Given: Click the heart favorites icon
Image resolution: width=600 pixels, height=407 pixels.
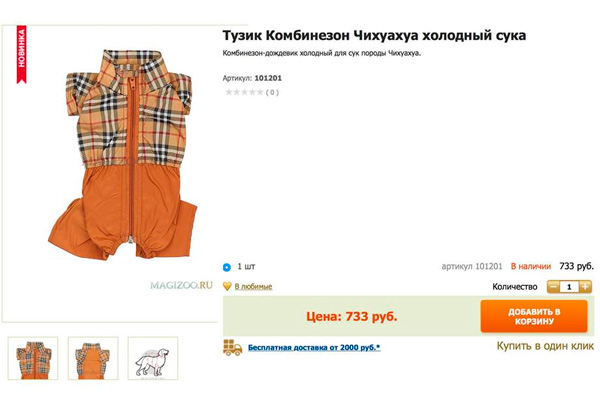Looking at the screenshot, I should 227,286.
